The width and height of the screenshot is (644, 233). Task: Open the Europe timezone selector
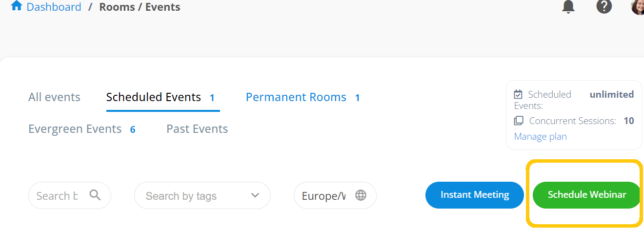pyautogui.click(x=324, y=196)
